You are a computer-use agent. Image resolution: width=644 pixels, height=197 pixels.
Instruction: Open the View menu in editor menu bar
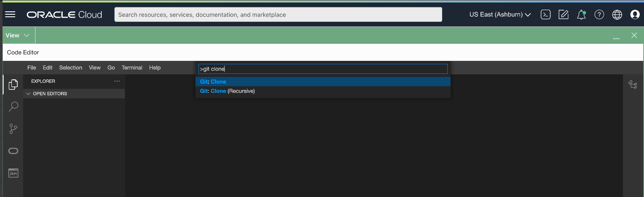click(x=95, y=68)
